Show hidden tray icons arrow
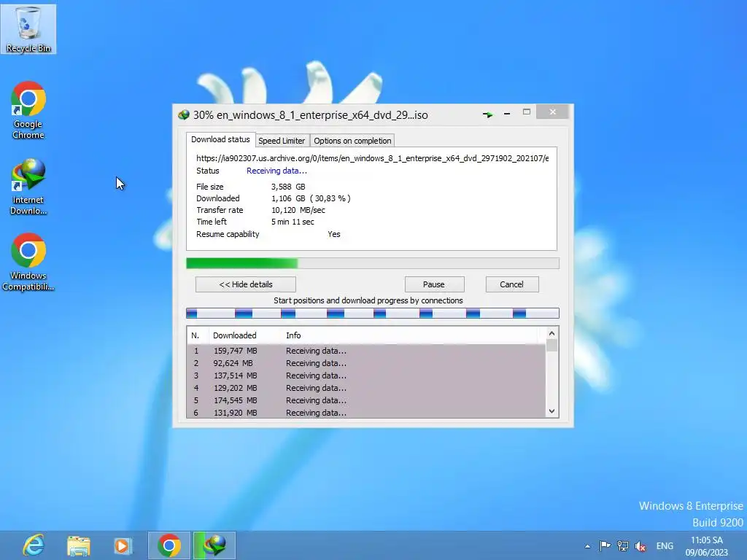This screenshot has height=560, width=747. (x=587, y=546)
